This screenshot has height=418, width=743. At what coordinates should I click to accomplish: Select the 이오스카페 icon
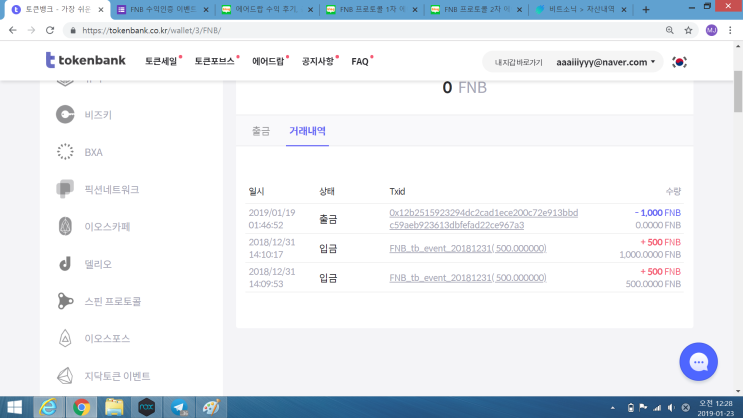tap(65, 226)
